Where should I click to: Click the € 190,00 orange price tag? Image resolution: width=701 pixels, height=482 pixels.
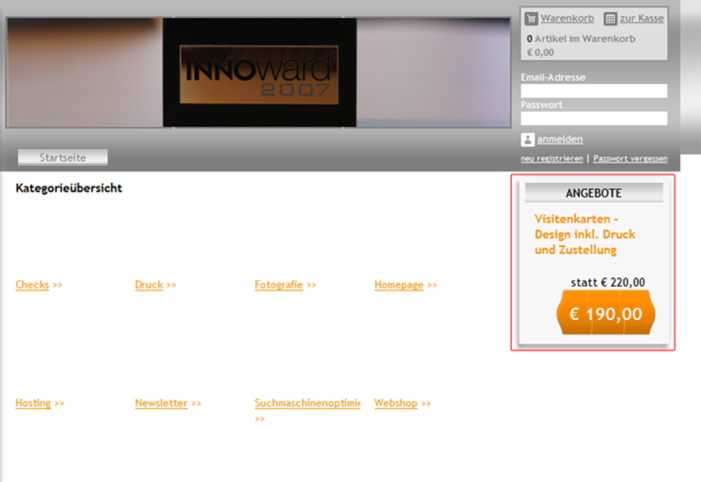coord(606,313)
